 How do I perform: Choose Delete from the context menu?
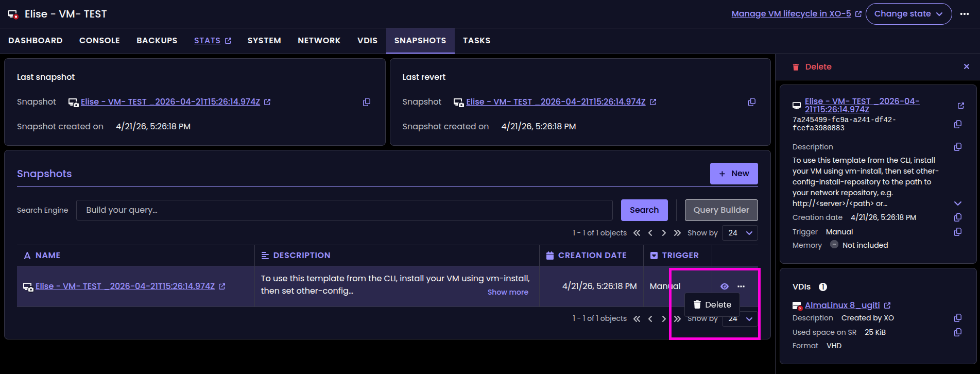(712, 305)
